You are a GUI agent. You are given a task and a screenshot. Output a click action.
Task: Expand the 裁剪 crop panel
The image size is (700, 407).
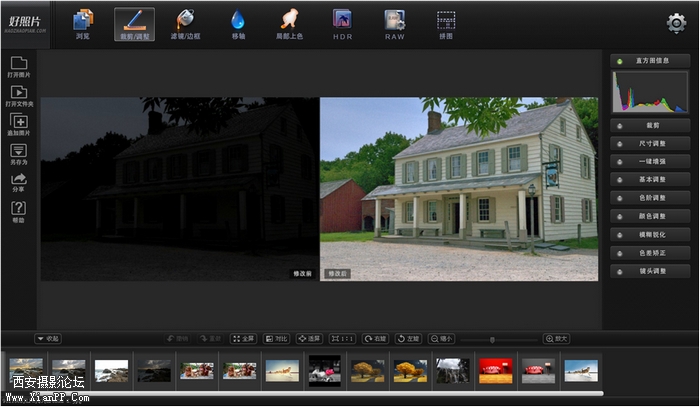(650, 126)
